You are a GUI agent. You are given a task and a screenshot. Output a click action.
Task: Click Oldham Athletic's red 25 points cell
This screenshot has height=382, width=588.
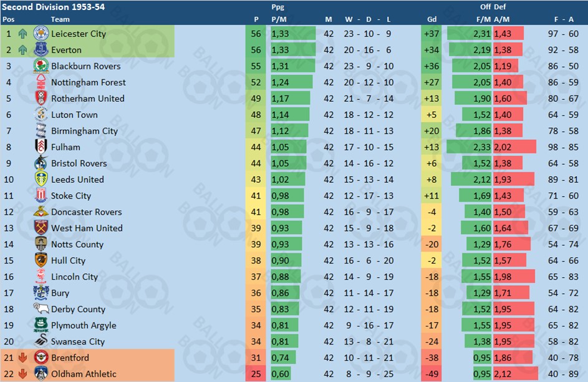point(256,374)
